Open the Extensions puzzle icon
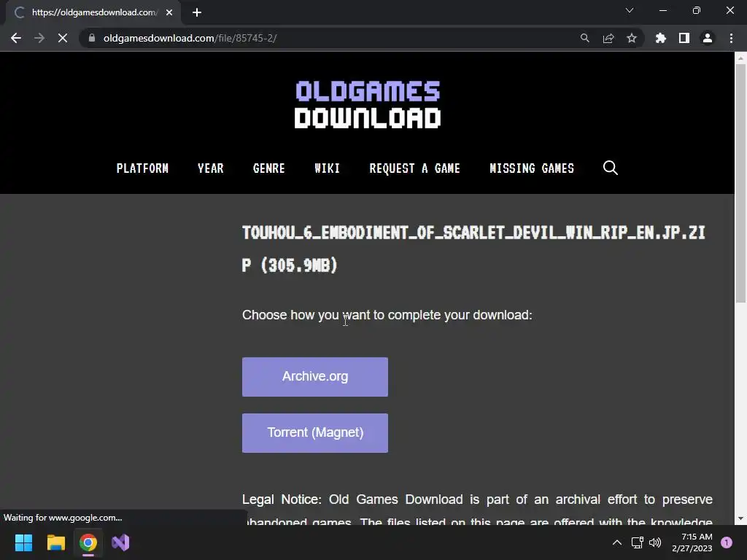This screenshot has width=747, height=560. click(x=661, y=38)
